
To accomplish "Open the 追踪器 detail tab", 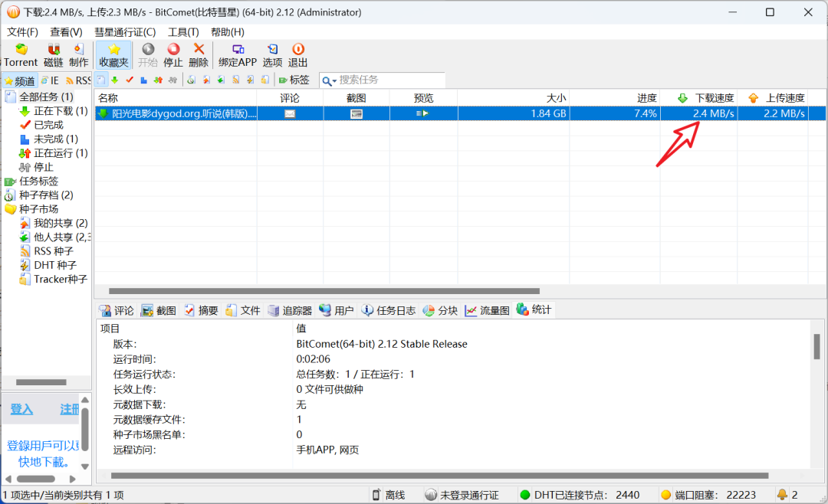I will tap(290, 310).
